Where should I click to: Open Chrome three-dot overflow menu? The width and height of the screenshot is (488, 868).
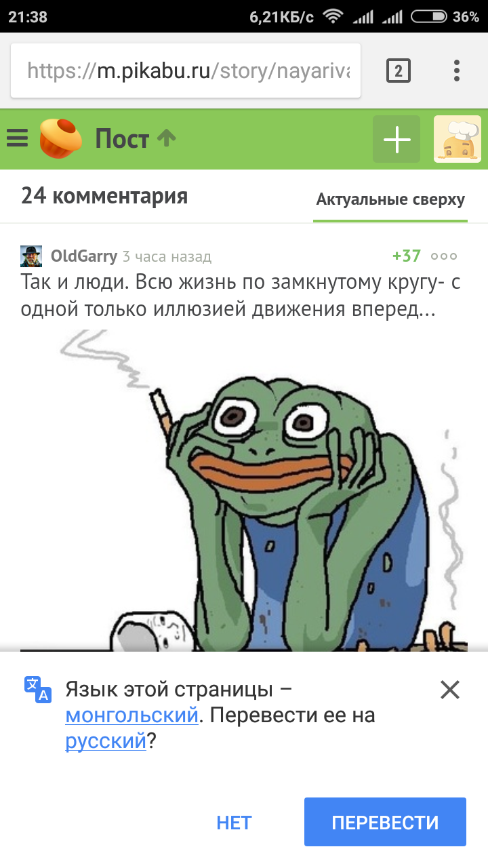coord(457,71)
